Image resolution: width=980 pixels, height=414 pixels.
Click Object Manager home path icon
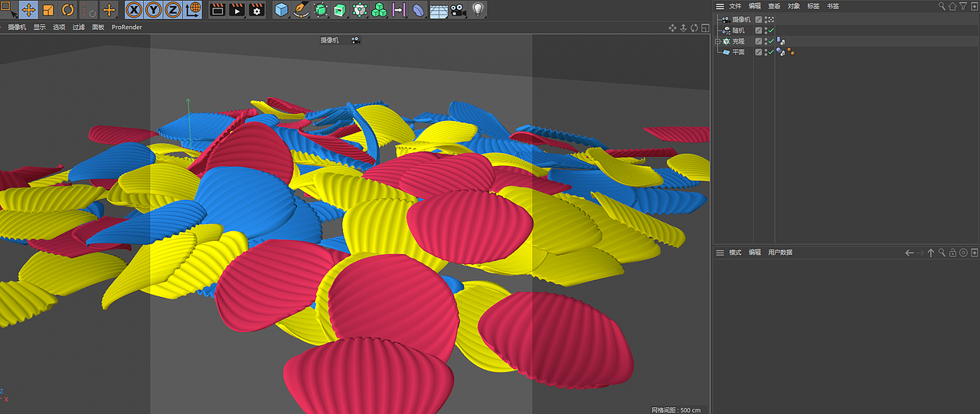pos(953,6)
